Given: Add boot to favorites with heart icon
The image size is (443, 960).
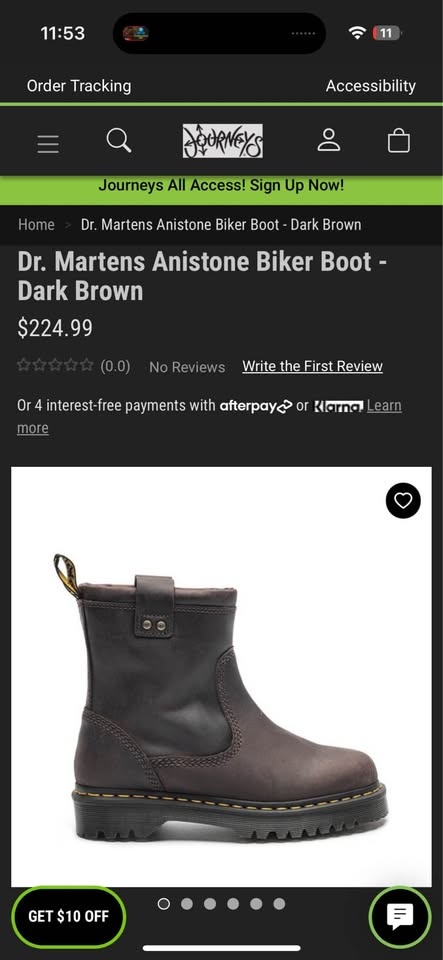Looking at the screenshot, I should click(403, 501).
